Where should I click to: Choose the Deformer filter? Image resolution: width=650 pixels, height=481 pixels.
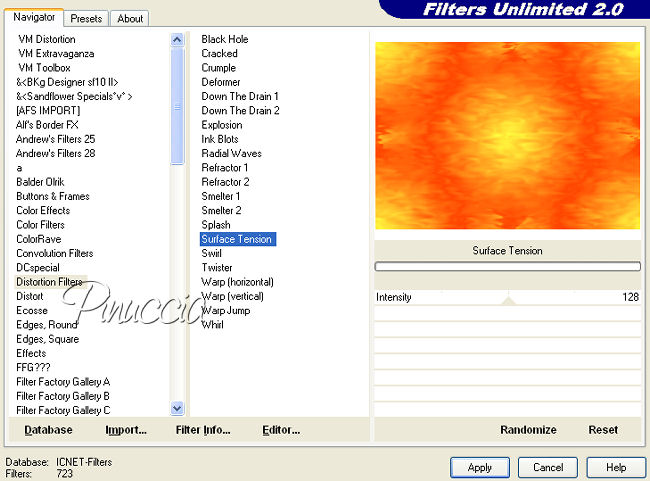tap(221, 82)
